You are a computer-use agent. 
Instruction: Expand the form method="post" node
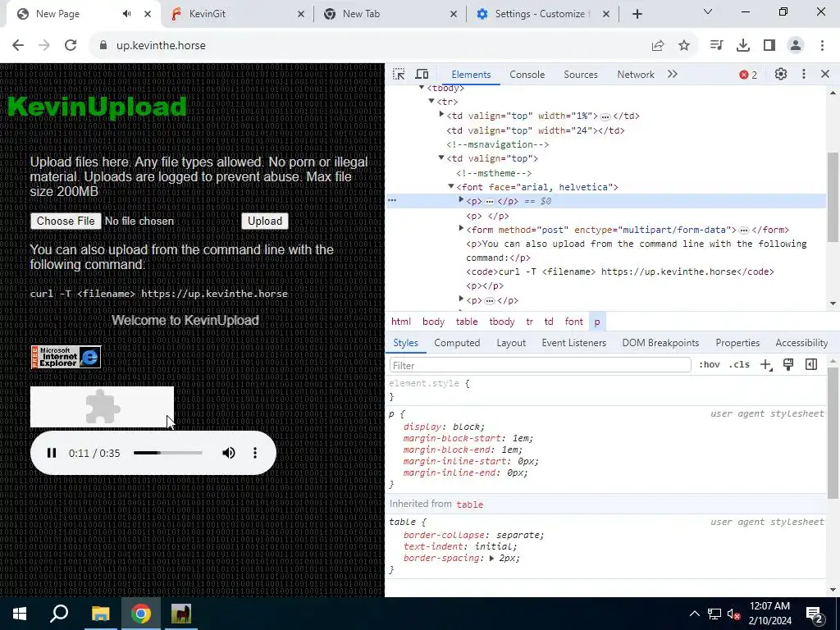point(461,228)
